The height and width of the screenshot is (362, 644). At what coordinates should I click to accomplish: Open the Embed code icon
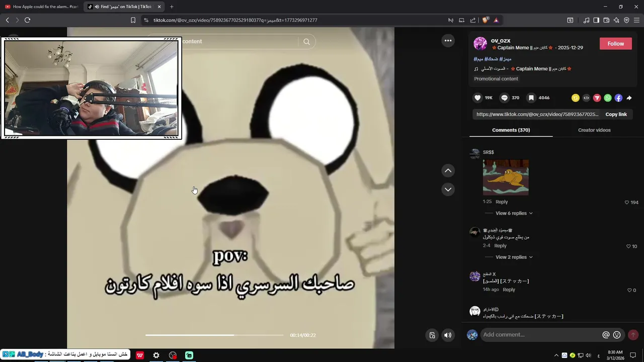tap(586, 98)
